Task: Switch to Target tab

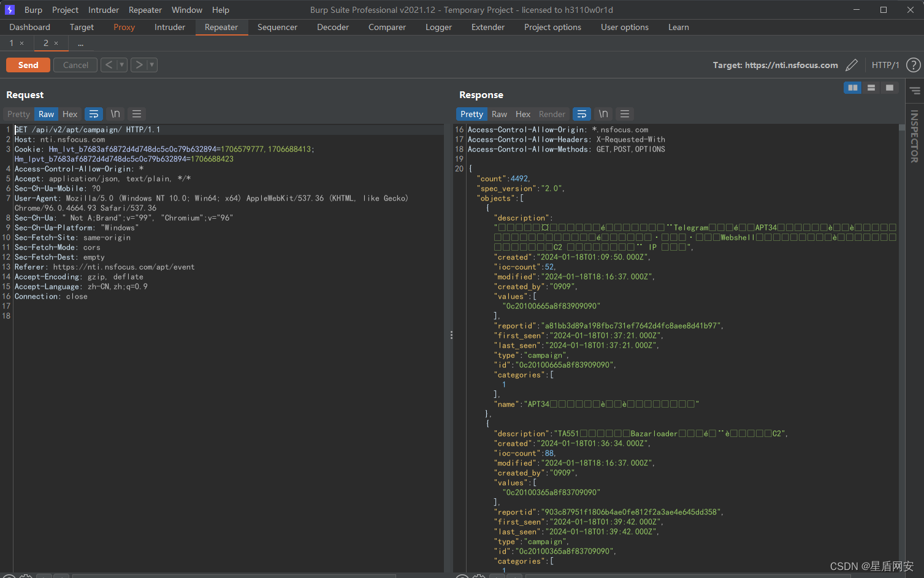Action: click(x=82, y=27)
